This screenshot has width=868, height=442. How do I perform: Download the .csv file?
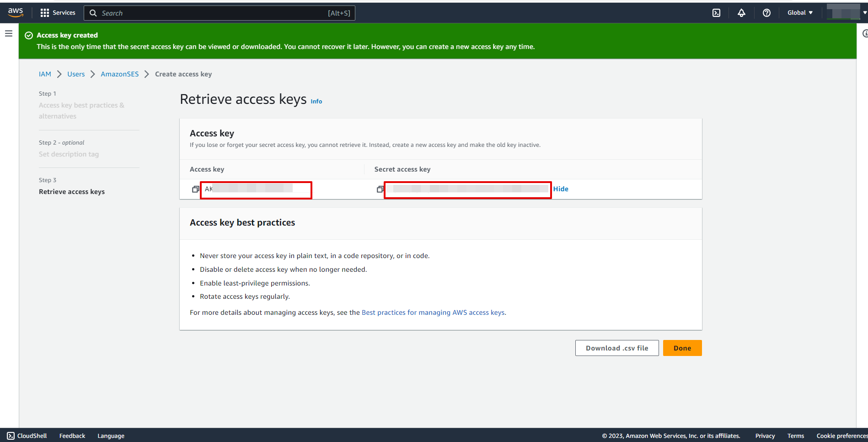pyautogui.click(x=617, y=348)
